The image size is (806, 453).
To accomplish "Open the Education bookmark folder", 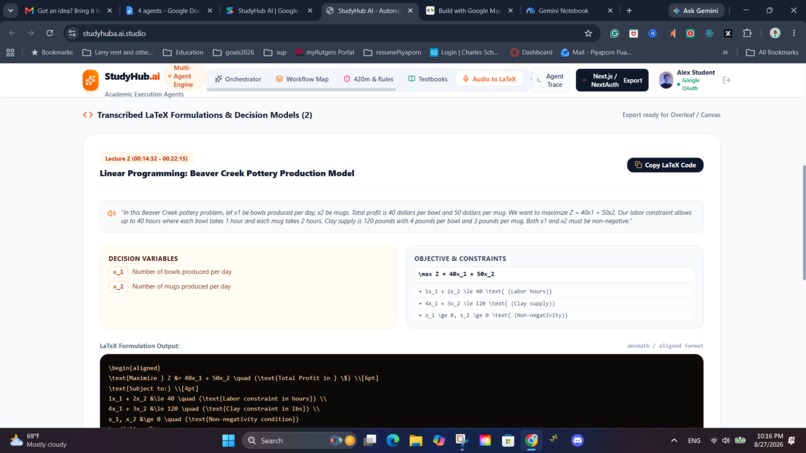I will click(183, 52).
